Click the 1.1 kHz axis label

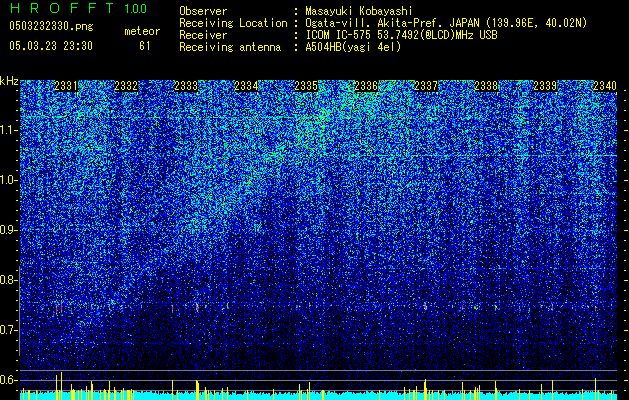tap(9, 130)
